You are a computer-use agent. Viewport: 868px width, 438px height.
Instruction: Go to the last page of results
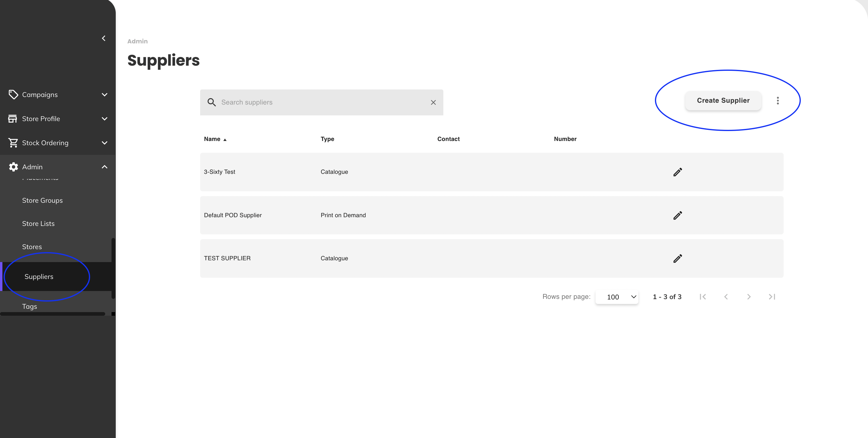(772, 297)
